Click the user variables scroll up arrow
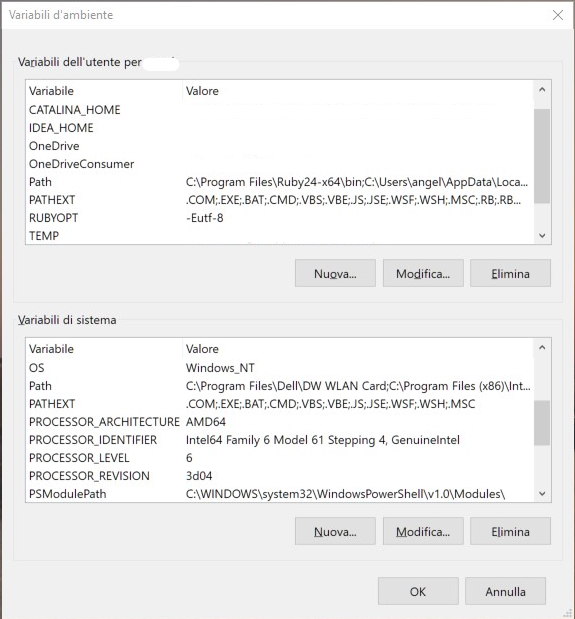The width and height of the screenshot is (575, 619). point(542,90)
